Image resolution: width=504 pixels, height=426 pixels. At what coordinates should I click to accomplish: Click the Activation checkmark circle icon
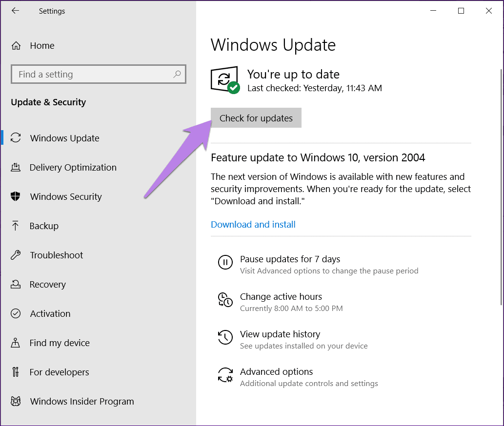[x=16, y=313]
